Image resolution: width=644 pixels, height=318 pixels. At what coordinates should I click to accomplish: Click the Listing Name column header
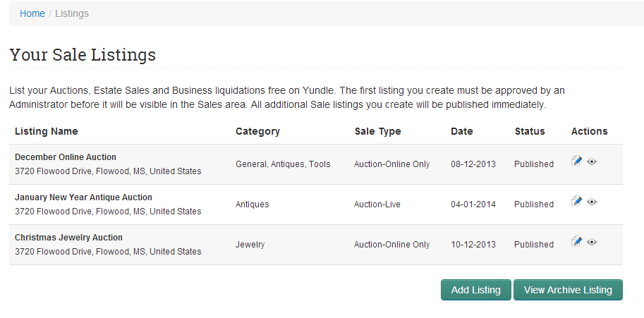click(x=47, y=131)
